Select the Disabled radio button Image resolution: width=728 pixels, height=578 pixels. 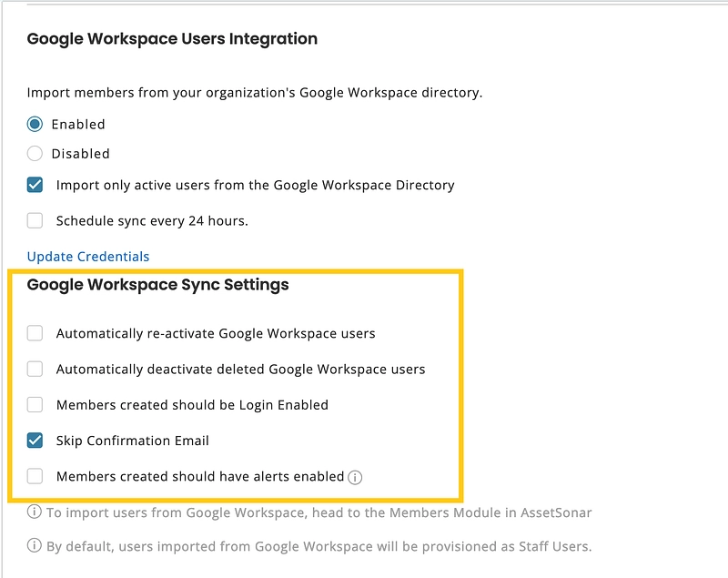click(x=35, y=154)
